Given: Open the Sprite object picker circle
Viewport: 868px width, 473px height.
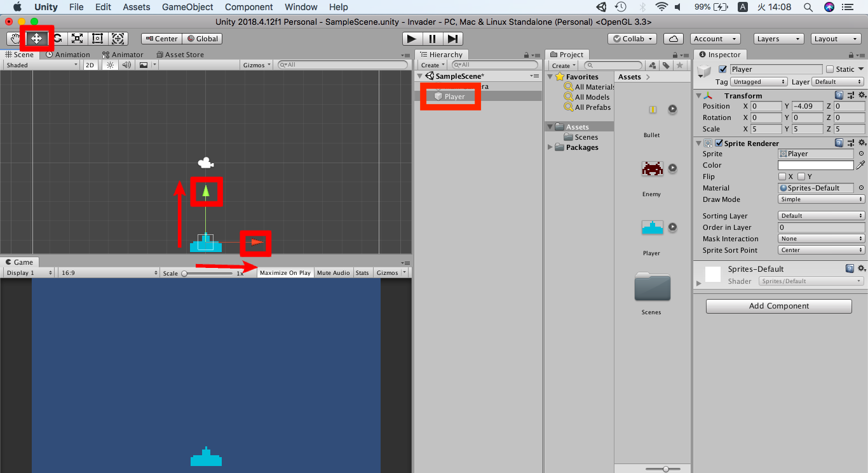Looking at the screenshot, I should [x=861, y=154].
